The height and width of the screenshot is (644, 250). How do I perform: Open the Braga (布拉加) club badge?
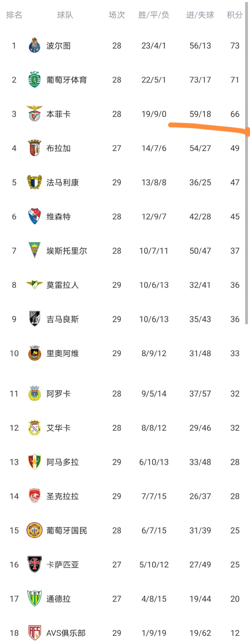tap(34, 148)
